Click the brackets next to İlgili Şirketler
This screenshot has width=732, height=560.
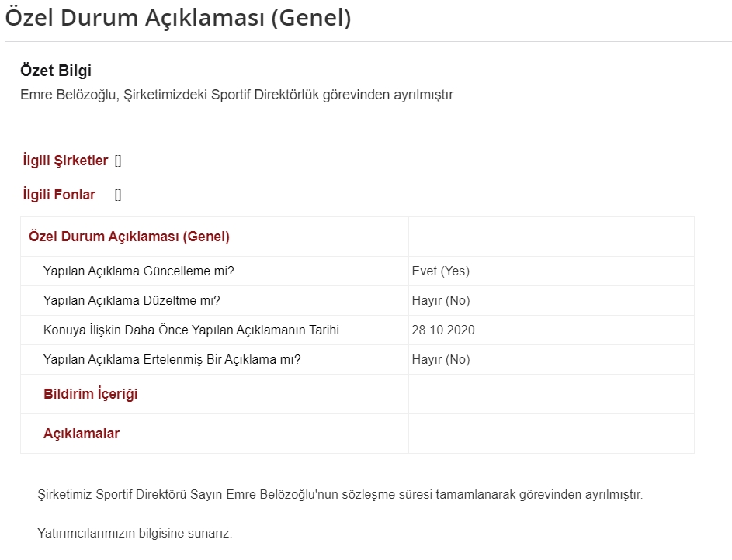coord(118,161)
